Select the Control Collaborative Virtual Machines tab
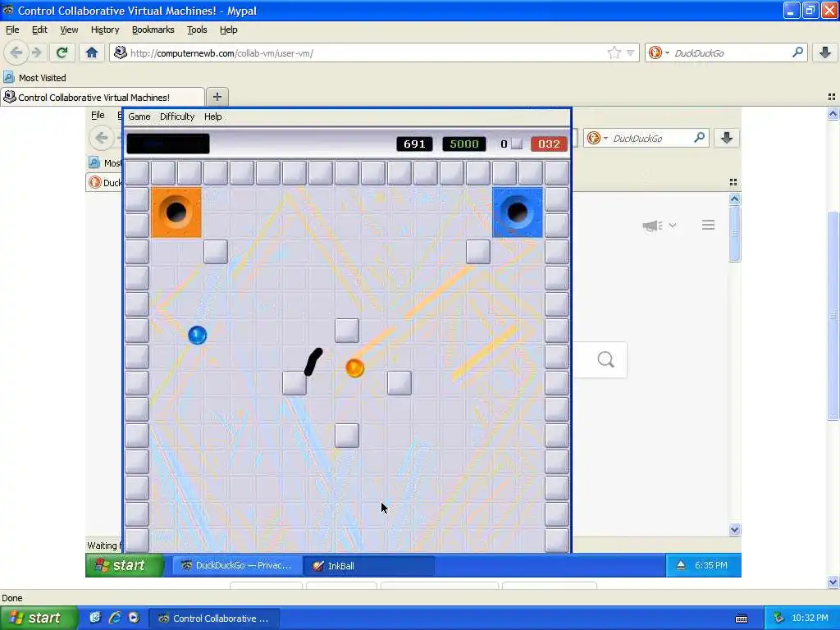Image resolution: width=840 pixels, height=630 pixels. pos(103,97)
